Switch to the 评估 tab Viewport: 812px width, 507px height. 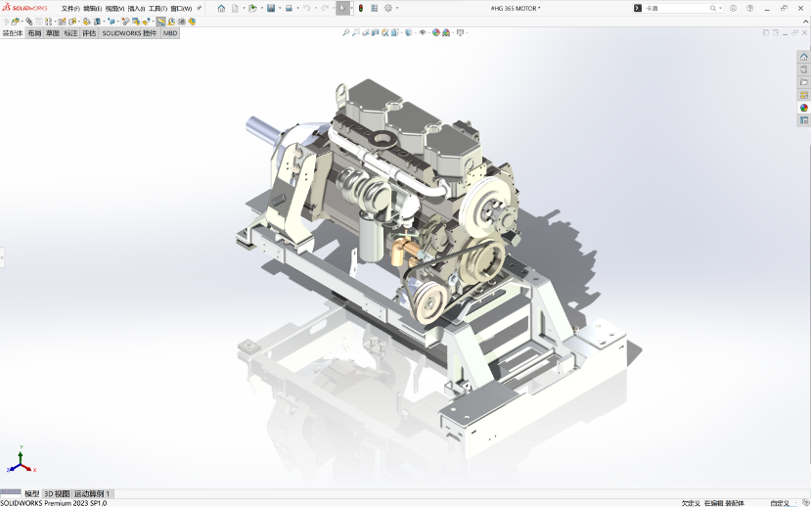89,33
